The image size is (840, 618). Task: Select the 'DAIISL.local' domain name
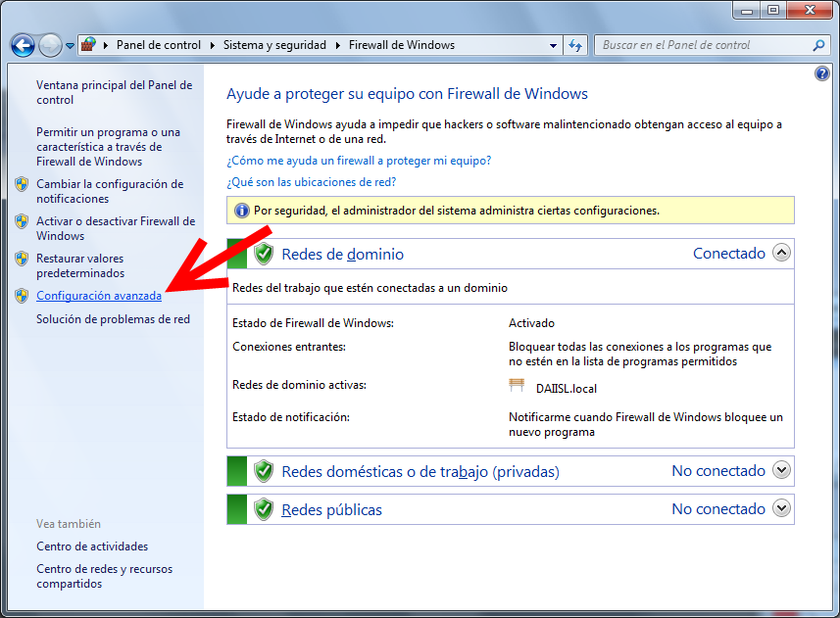[567, 389]
